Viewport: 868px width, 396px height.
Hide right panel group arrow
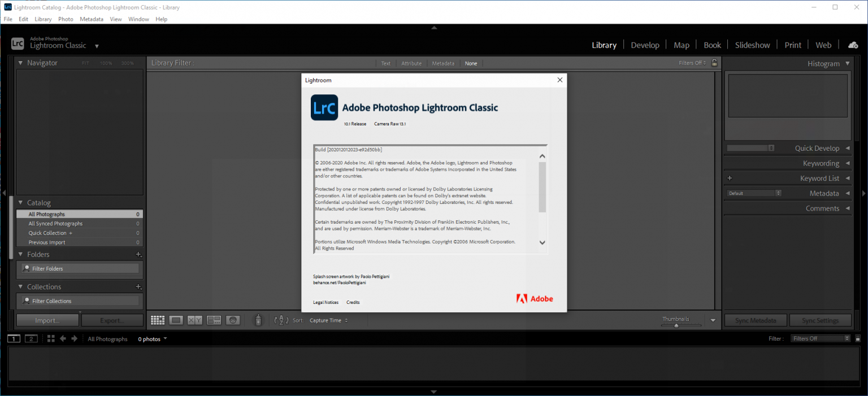coord(863,193)
